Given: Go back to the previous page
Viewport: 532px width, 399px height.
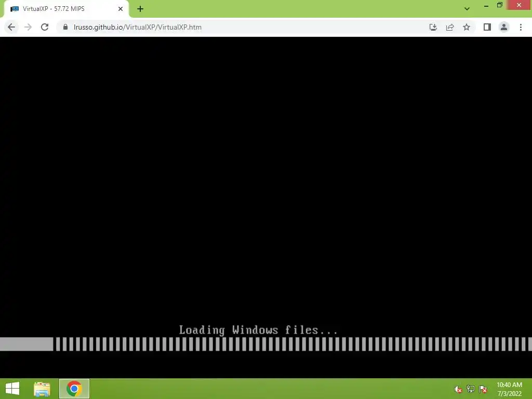Looking at the screenshot, I should point(11,27).
